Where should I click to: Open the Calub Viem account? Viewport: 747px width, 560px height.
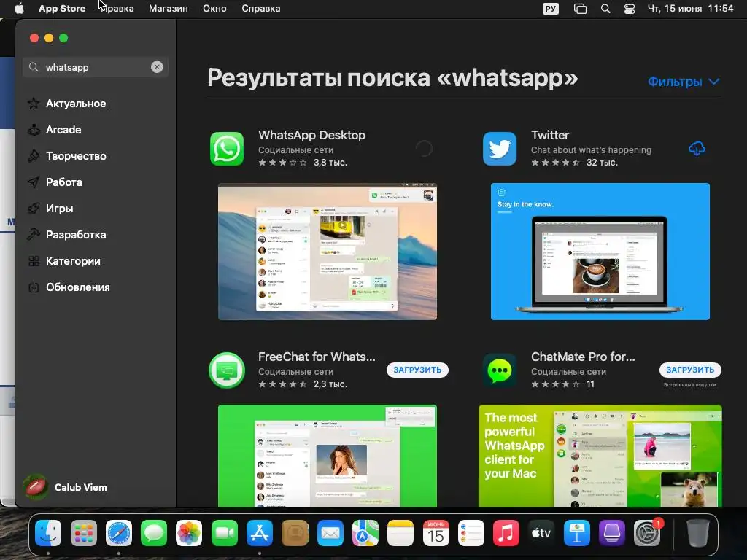(x=66, y=487)
